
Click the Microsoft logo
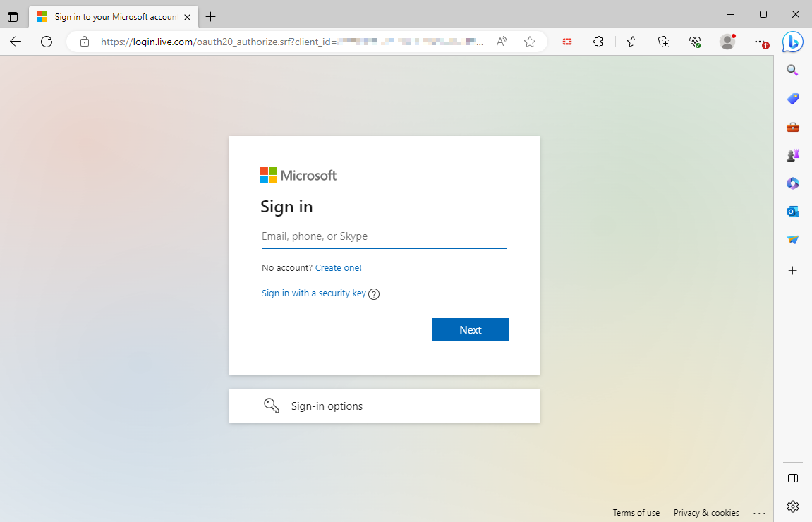point(298,176)
